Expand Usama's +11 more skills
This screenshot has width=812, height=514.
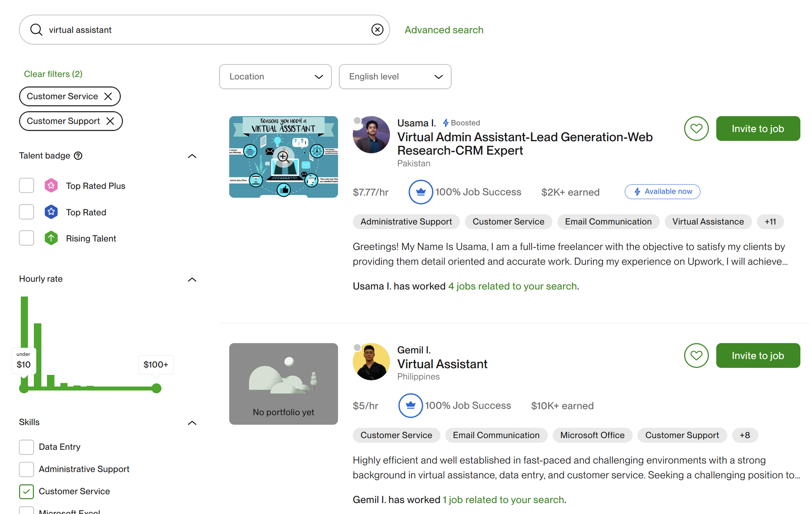[x=770, y=221]
